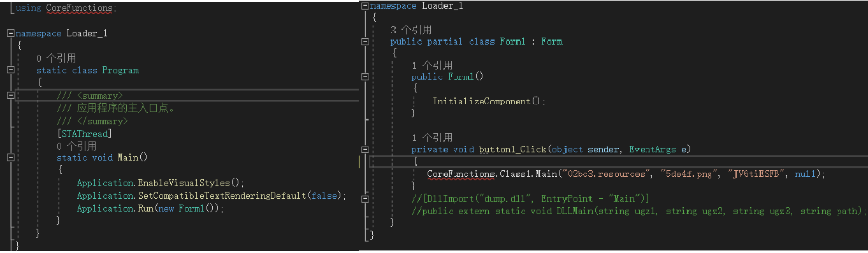Viewport: 868px width, 253px height.
Task: Click the commented DLLMain declaration line
Action: 639,211
